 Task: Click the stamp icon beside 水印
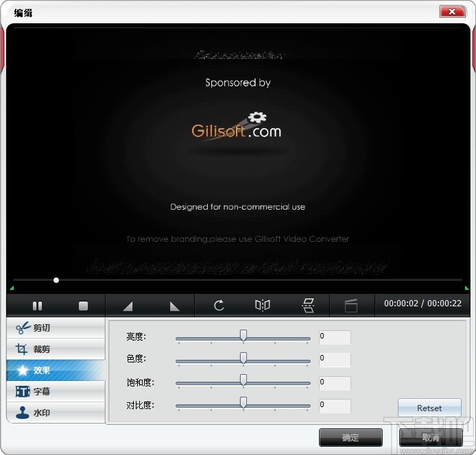click(x=22, y=413)
